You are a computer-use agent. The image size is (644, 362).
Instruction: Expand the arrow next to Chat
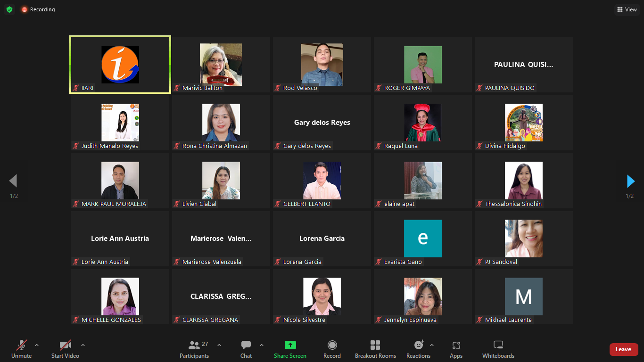point(262,345)
